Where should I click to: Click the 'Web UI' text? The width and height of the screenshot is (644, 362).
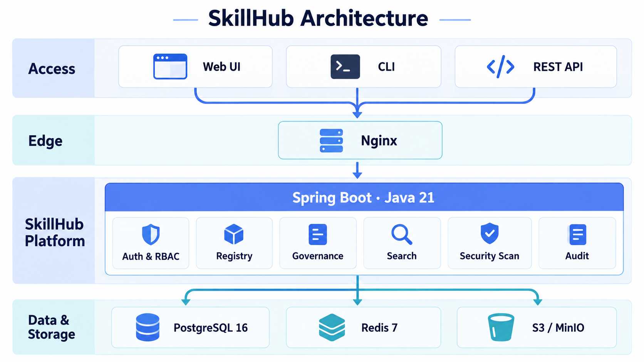(222, 67)
